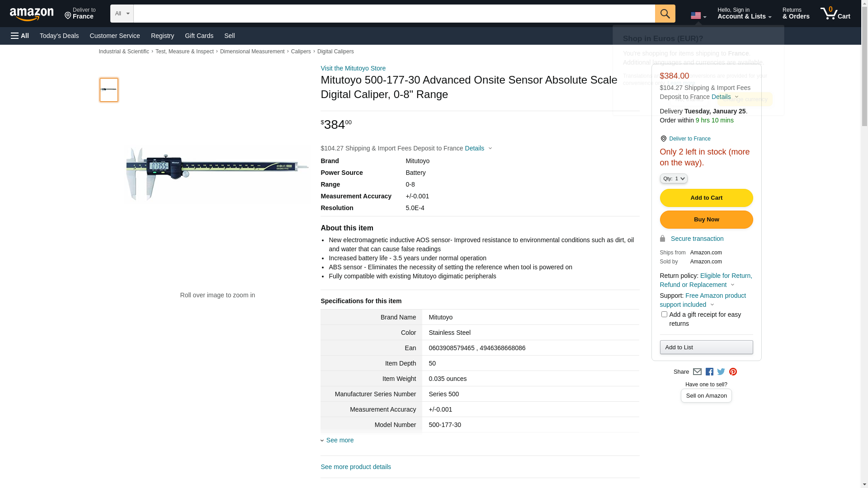
Task: Select the caliper product thumbnail
Action: 109,89
